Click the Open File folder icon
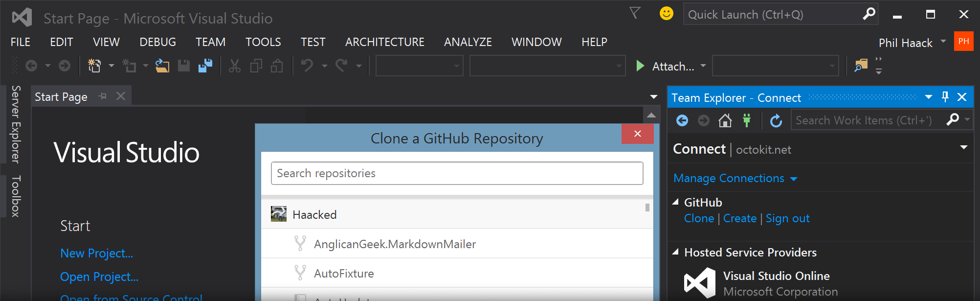The height and width of the screenshot is (301, 980). [x=162, y=66]
